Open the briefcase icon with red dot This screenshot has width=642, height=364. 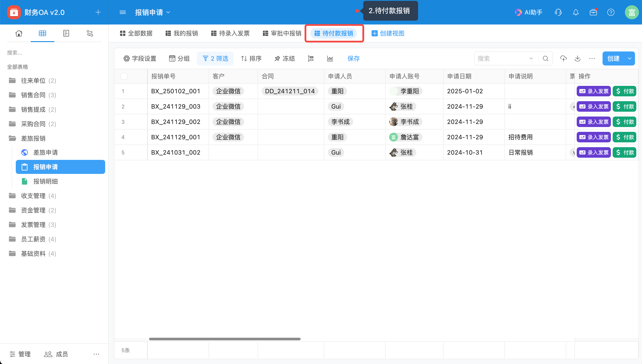(x=593, y=12)
